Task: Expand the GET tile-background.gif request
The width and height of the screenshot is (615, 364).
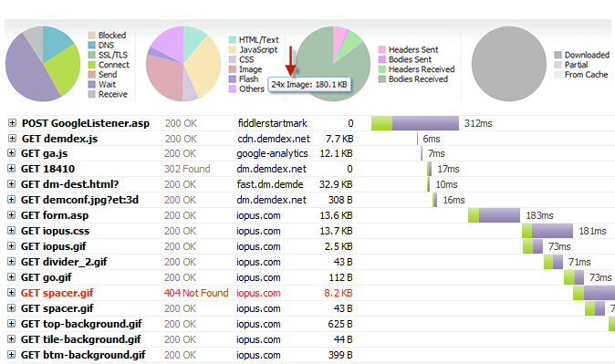Action: [x=11, y=339]
